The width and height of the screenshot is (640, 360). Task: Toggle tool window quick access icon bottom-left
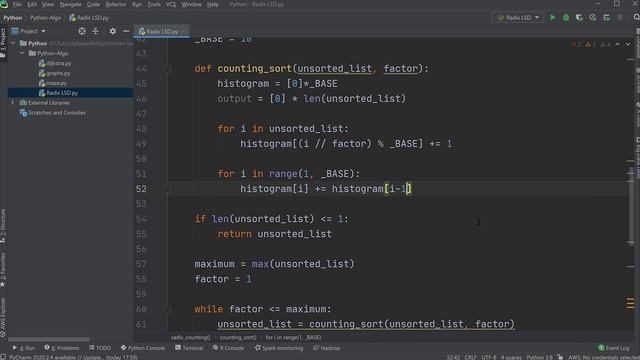click(3, 357)
